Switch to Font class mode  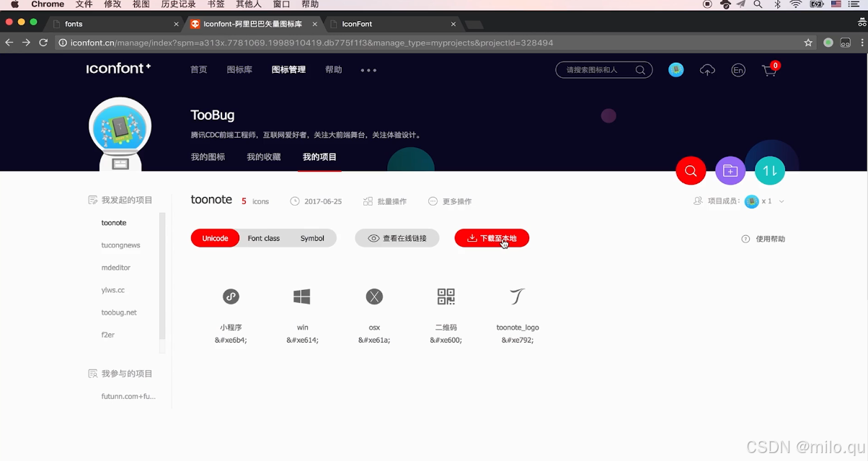[264, 238]
